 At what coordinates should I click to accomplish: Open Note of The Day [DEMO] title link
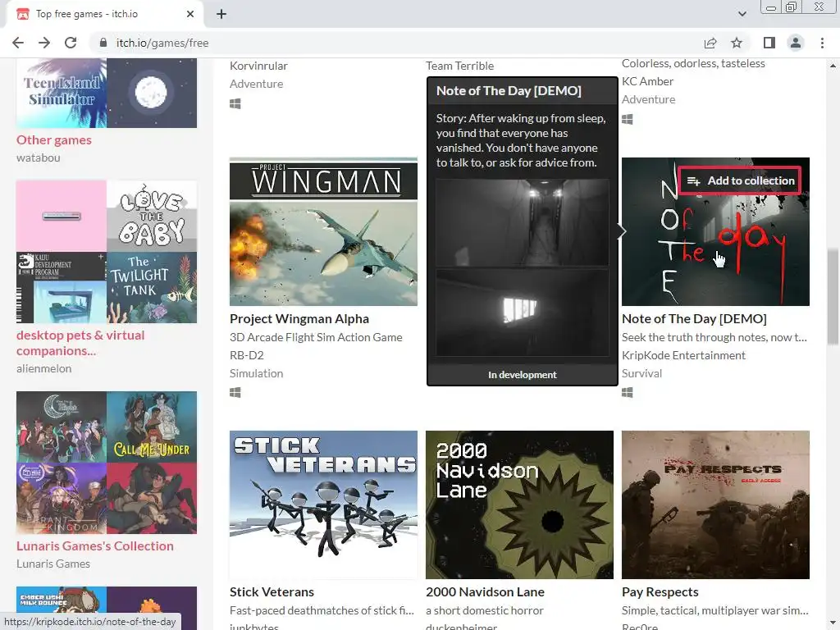point(694,319)
